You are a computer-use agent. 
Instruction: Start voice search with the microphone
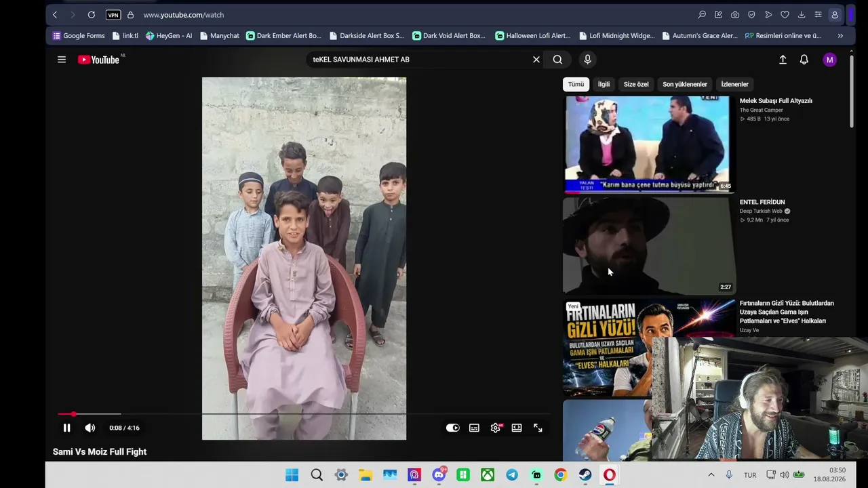[588, 60]
